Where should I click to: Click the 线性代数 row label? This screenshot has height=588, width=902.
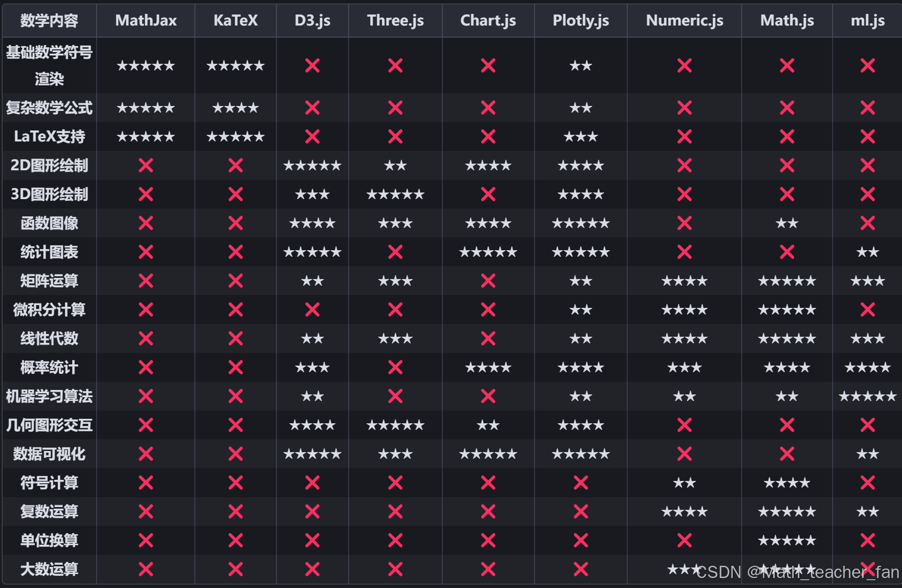point(49,338)
